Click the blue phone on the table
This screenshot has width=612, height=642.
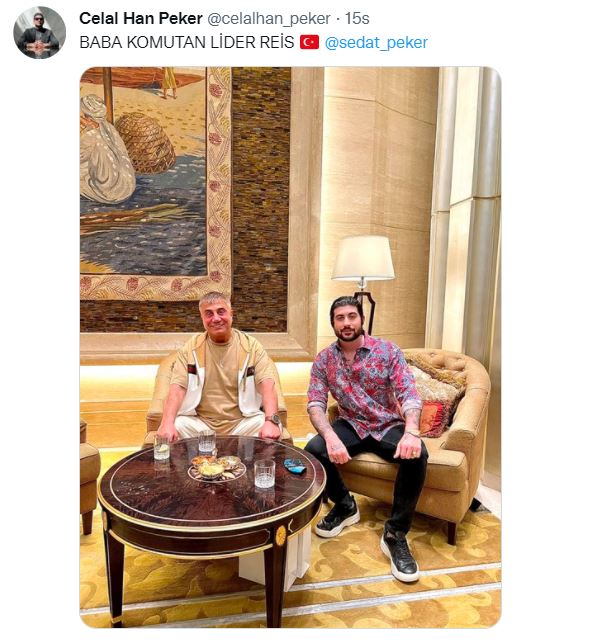coord(295,466)
